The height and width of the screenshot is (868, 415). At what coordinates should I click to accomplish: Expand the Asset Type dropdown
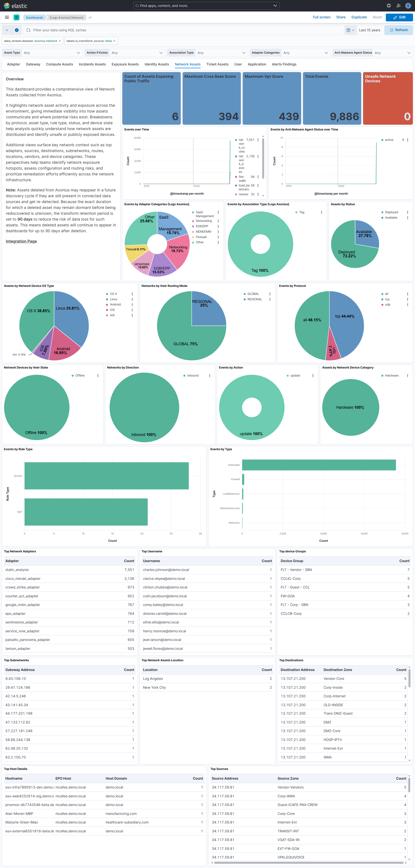click(52, 52)
